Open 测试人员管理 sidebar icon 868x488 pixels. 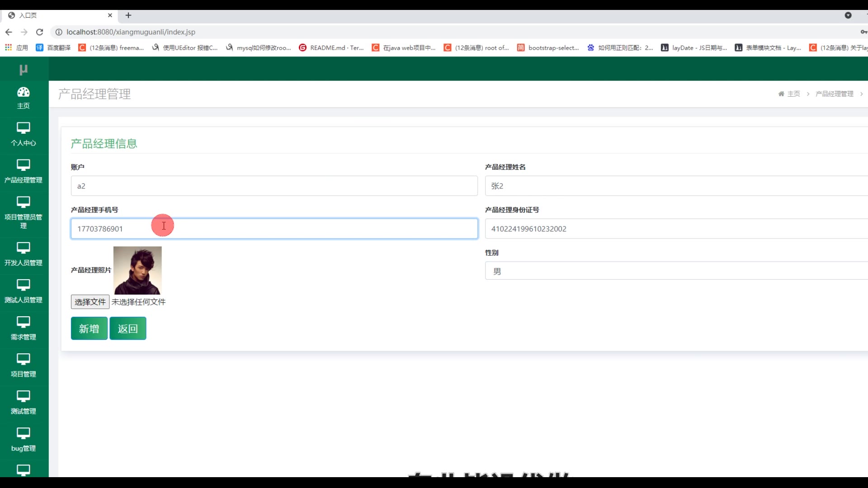23,285
